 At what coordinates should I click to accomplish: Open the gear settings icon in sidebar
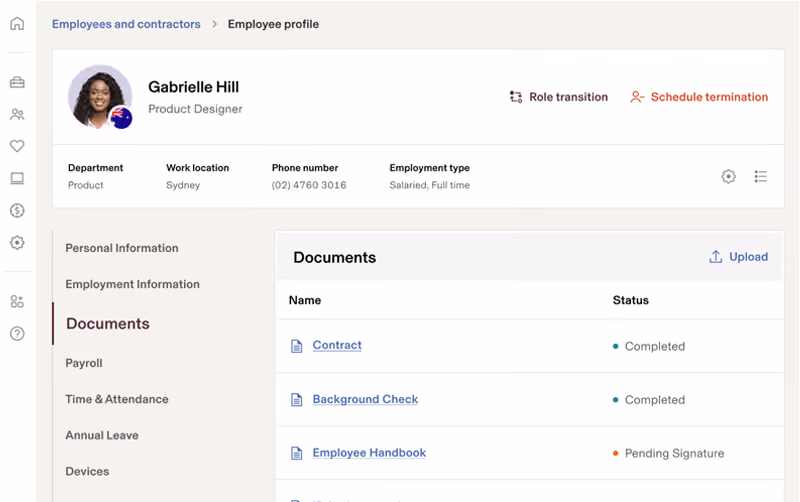[x=17, y=242]
